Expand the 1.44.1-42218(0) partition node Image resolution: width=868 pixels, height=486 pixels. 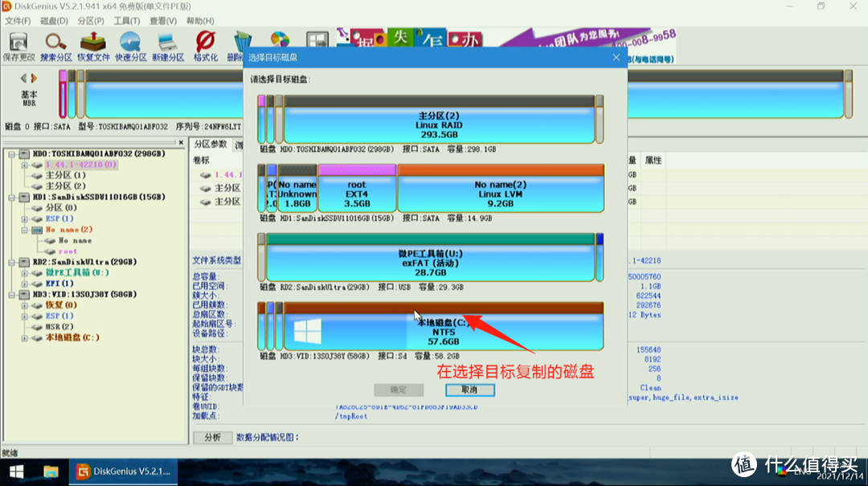(x=24, y=165)
